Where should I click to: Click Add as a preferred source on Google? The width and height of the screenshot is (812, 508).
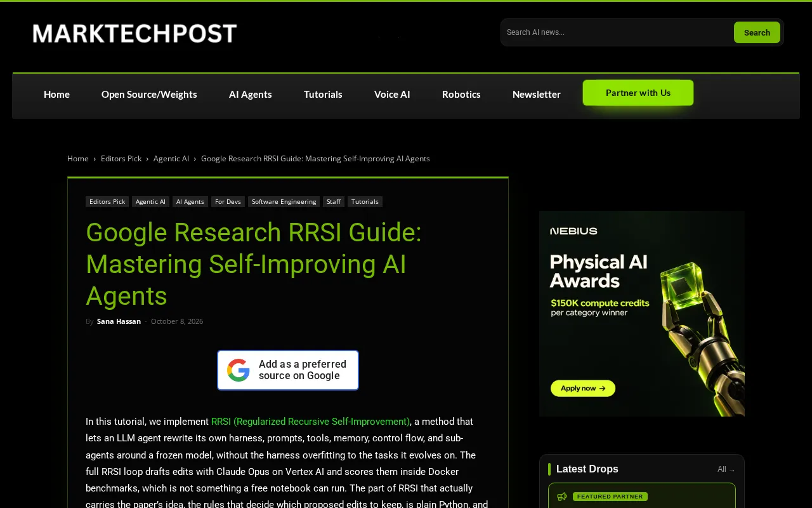tap(288, 370)
